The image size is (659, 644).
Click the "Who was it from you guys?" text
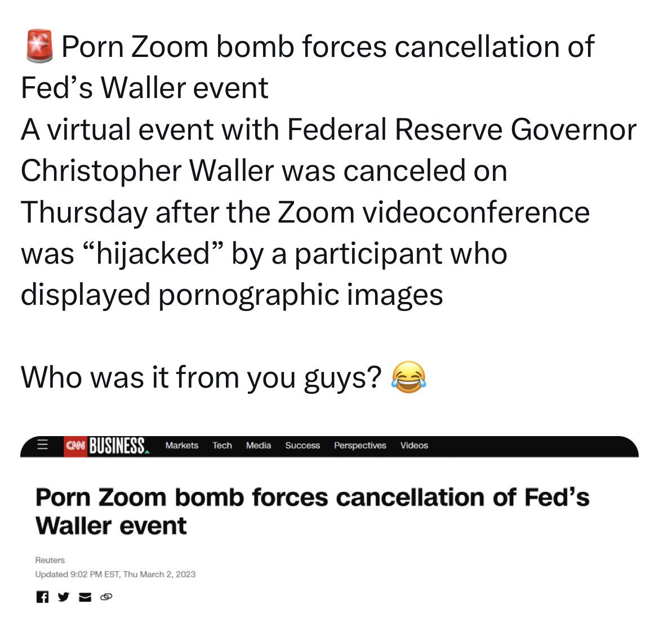coord(201,377)
